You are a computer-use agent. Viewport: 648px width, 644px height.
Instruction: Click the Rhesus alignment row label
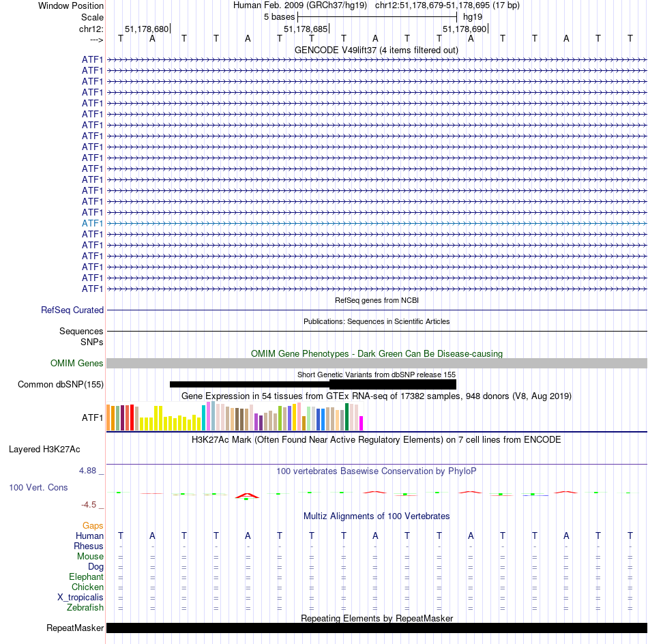89,546
